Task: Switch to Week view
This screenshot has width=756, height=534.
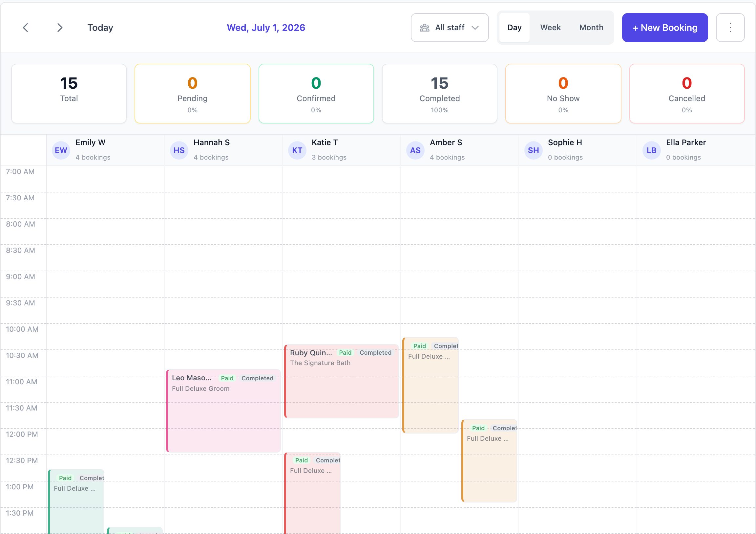Action: (550, 28)
